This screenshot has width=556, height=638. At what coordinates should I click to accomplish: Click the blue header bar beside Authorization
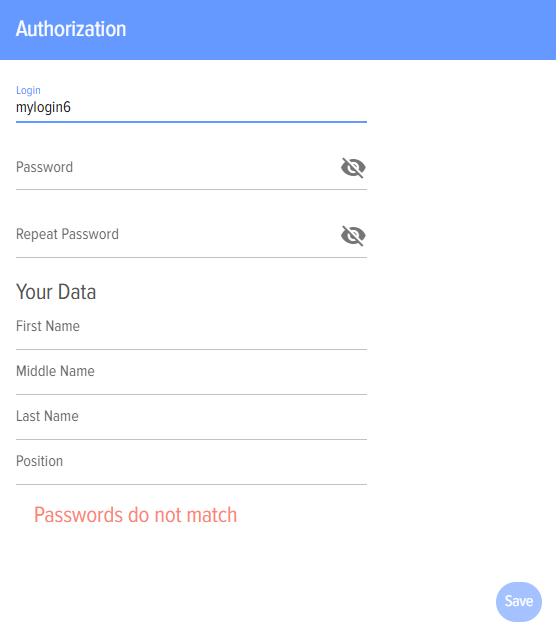pyautogui.click(x=341, y=30)
